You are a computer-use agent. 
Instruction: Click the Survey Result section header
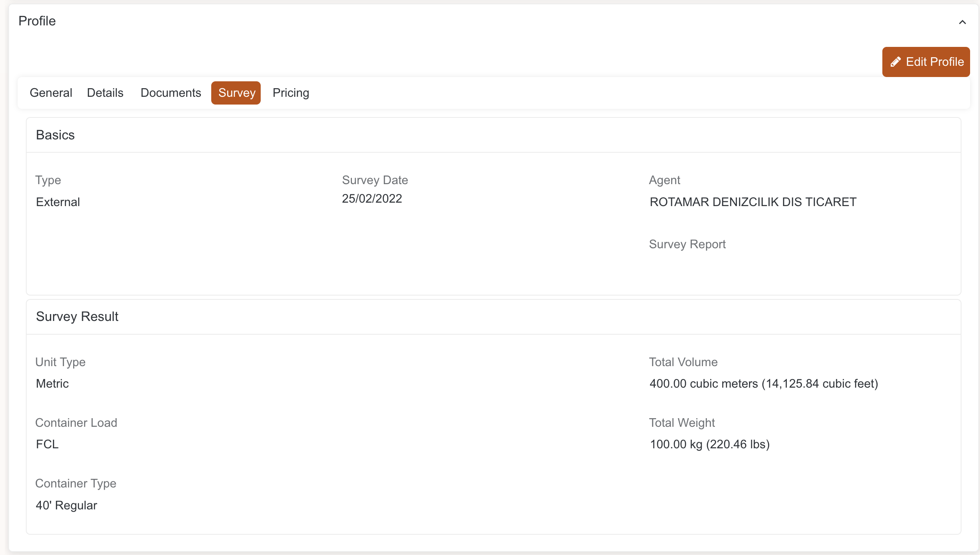pos(77,317)
